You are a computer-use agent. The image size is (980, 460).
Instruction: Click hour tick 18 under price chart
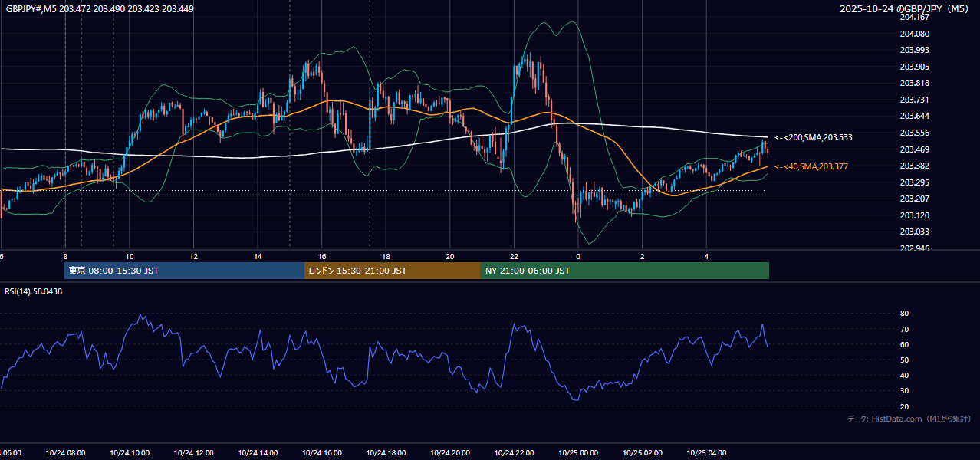pos(386,257)
